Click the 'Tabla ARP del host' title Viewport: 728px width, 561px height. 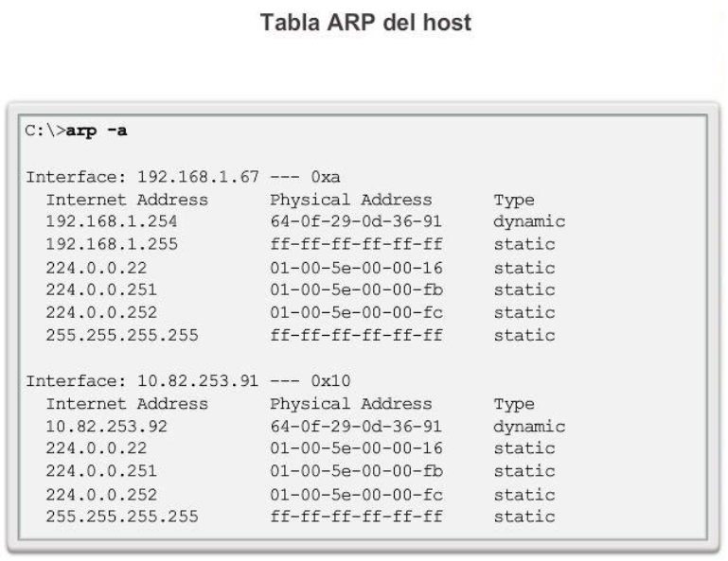[x=365, y=23]
